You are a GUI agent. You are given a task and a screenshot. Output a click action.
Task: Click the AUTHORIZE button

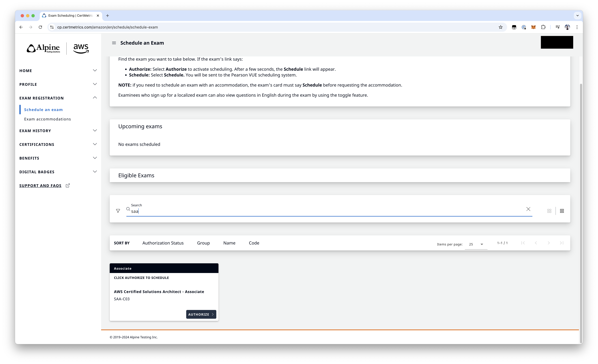(201, 314)
